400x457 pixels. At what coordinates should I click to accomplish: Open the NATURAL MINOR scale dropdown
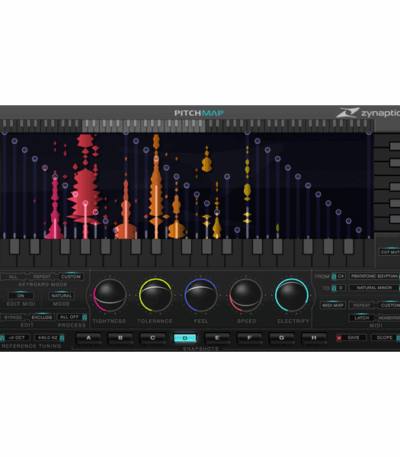[x=374, y=288]
